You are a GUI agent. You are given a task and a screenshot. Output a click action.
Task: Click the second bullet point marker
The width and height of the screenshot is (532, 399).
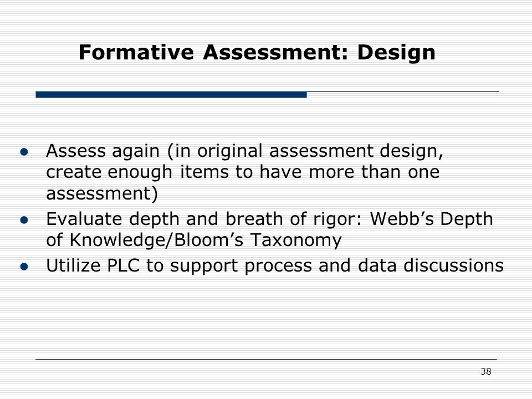coord(24,220)
